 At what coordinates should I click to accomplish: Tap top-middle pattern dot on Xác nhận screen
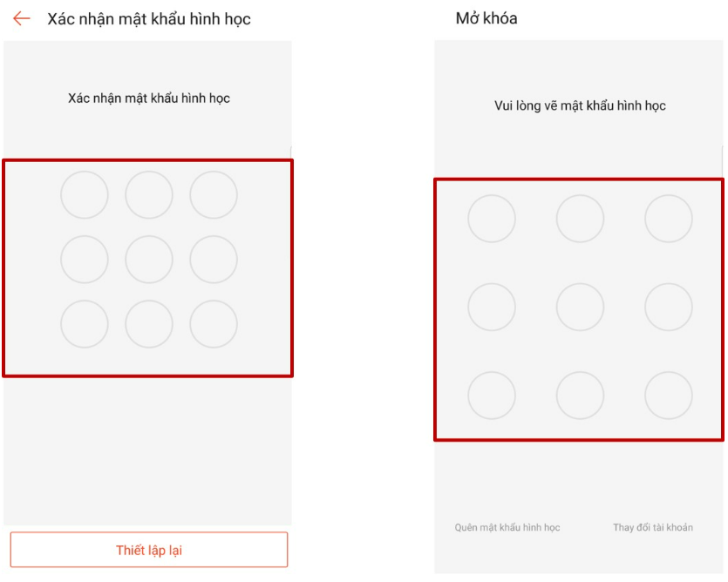pos(149,195)
